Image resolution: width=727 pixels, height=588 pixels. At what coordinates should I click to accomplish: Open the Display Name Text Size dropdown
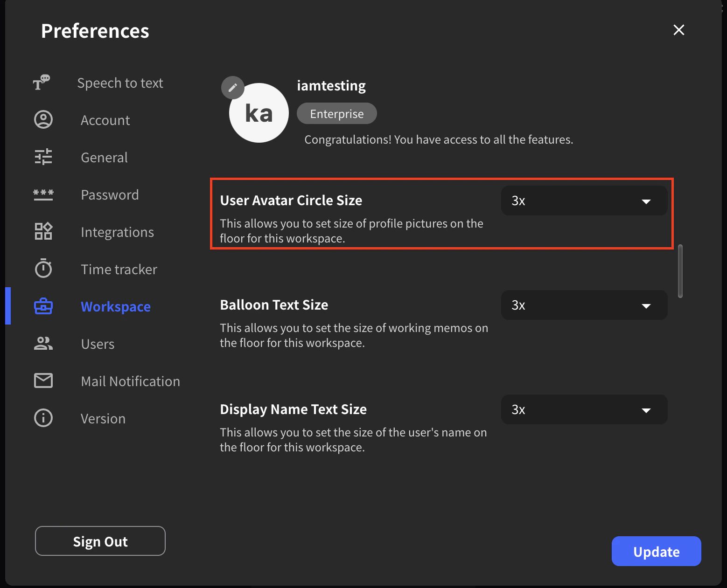click(584, 410)
